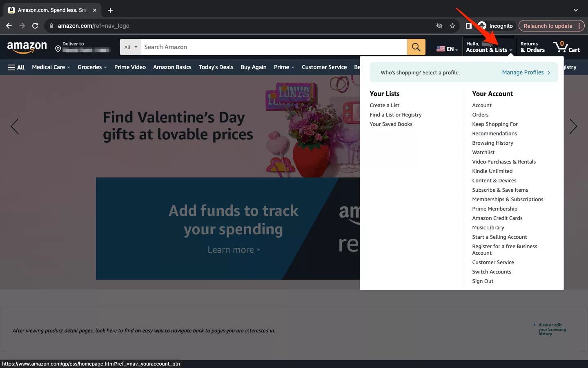Expand the tab search chevron

(x=576, y=10)
